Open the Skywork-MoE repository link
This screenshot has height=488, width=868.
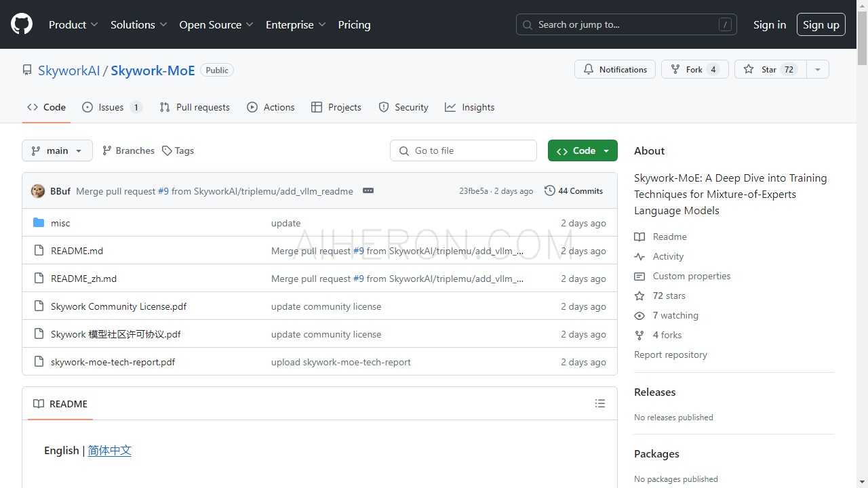[153, 70]
